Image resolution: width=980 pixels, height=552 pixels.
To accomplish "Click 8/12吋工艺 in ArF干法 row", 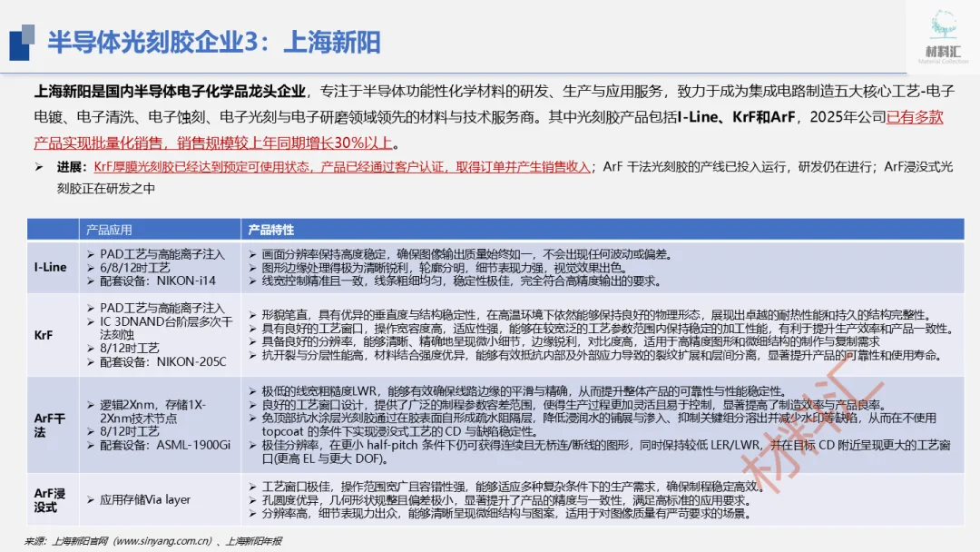I will point(130,431).
